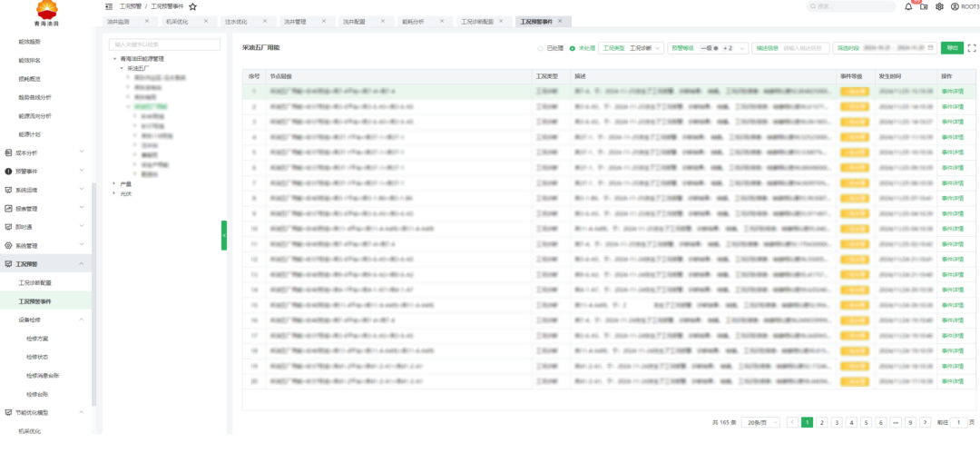Image resolution: width=980 pixels, height=453 pixels.
Task: Close the 注水优化 tab
Action: 265,21
